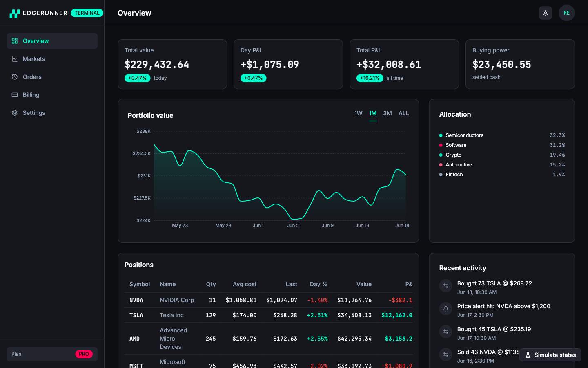Toggle the light/dark theme sun button
This screenshot has width=588, height=368.
pyautogui.click(x=546, y=13)
